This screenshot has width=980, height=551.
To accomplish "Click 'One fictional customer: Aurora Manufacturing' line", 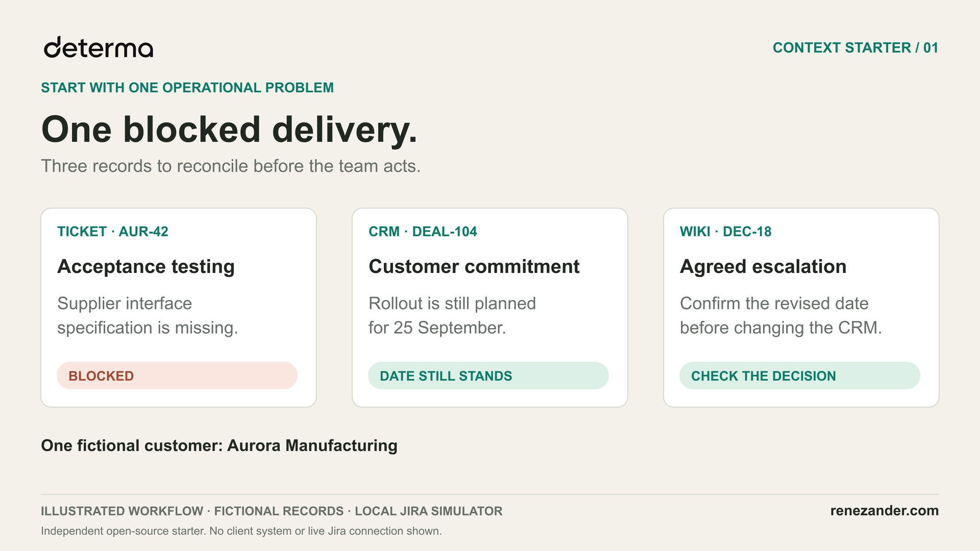I will pos(219,446).
